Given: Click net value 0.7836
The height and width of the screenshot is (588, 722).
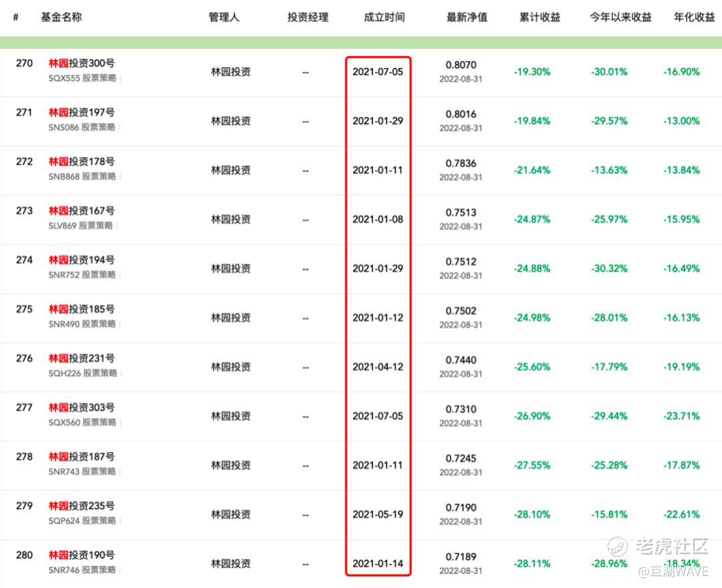Looking at the screenshot, I should point(461,164).
